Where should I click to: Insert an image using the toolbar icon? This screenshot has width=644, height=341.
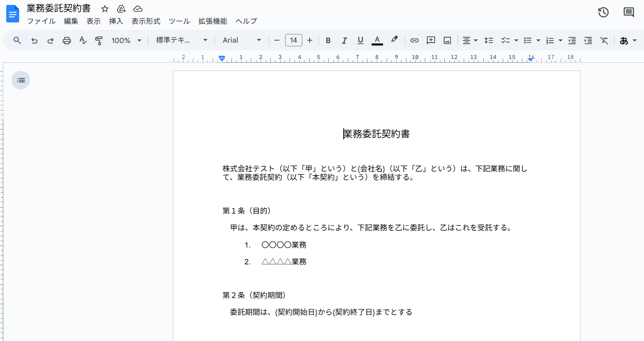coord(447,41)
